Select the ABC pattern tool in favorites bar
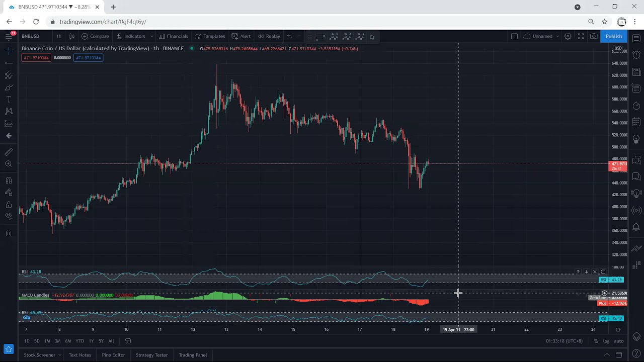644x362 pixels. [x=334, y=37]
